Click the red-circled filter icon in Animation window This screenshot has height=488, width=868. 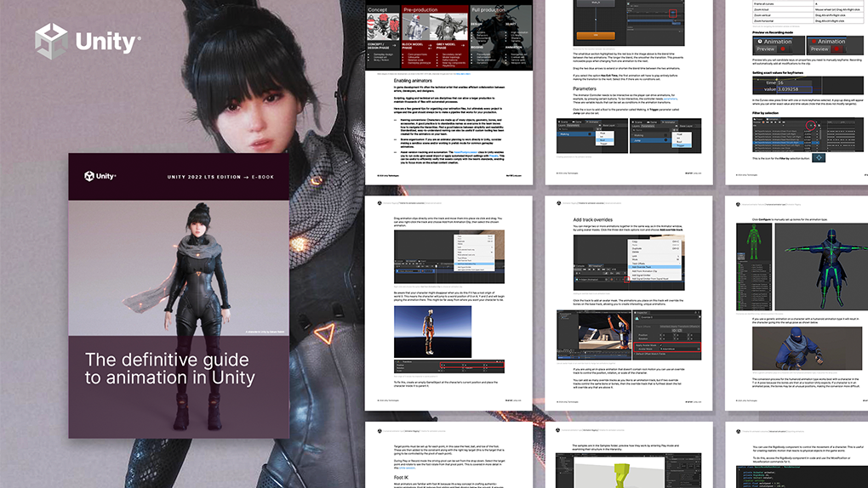811,125
